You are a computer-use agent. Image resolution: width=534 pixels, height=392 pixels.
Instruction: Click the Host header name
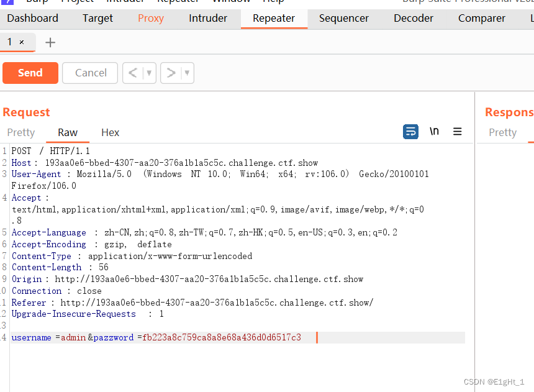click(22, 163)
